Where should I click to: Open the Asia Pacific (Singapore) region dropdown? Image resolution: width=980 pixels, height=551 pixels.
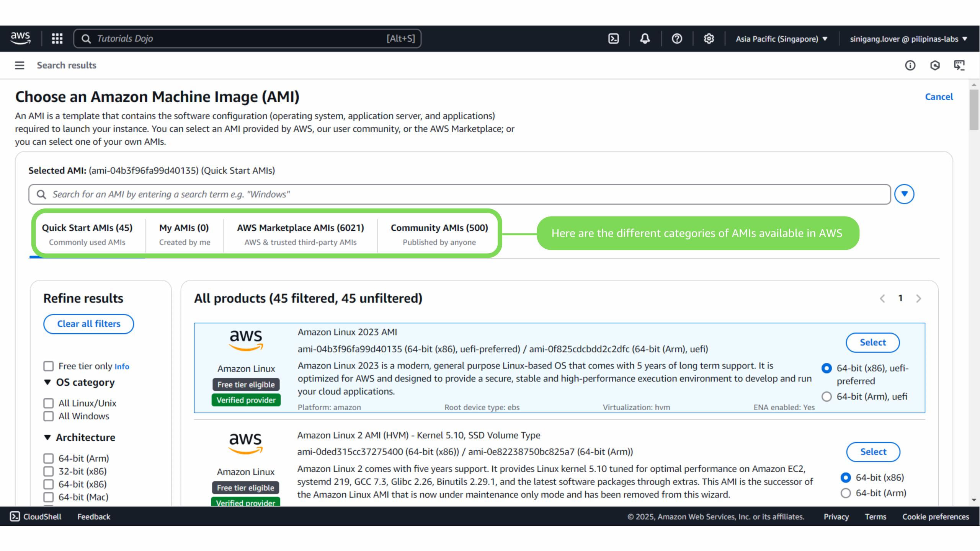pyautogui.click(x=781, y=39)
